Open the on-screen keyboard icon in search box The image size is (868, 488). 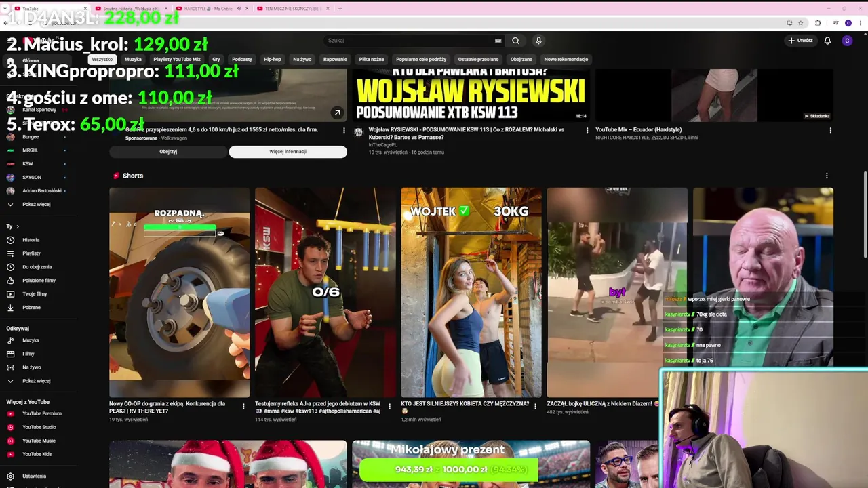click(x=498, y=41)
